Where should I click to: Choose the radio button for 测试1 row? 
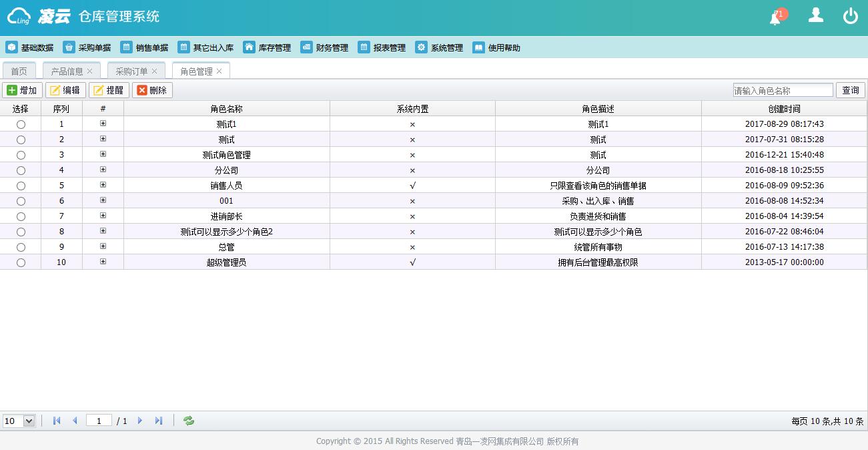(x=21, y=125)
